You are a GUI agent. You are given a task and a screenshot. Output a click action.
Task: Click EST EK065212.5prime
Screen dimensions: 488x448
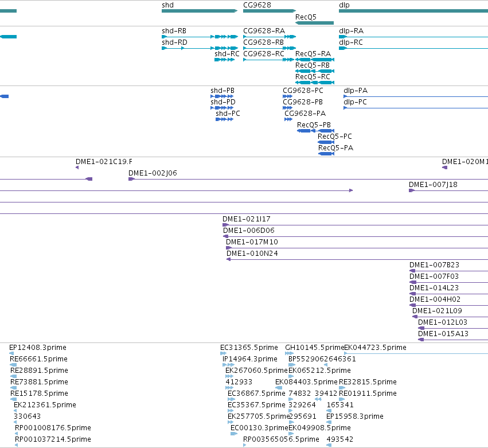pyautogui.click(x=292, y=376)
